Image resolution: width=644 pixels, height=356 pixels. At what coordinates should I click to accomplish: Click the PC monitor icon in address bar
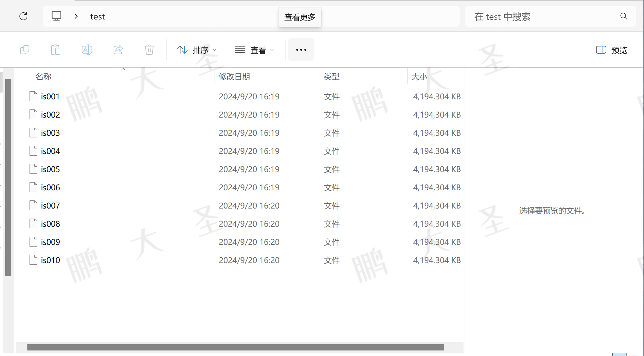(56, 16)
